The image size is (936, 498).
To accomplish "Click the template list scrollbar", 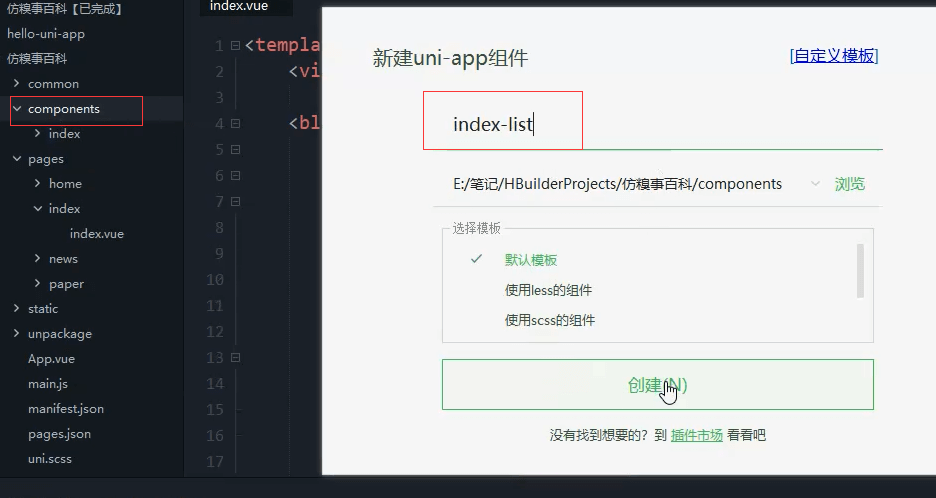I will click(860, 270).
